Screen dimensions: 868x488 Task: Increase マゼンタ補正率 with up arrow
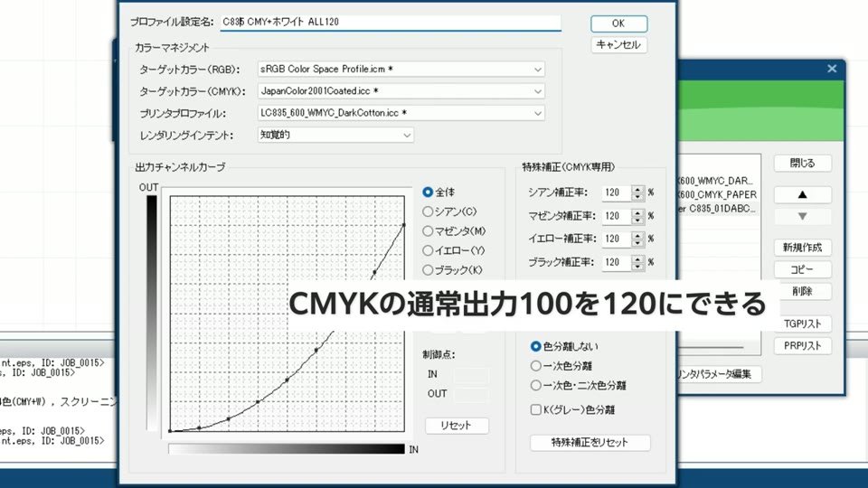(637, 211)
